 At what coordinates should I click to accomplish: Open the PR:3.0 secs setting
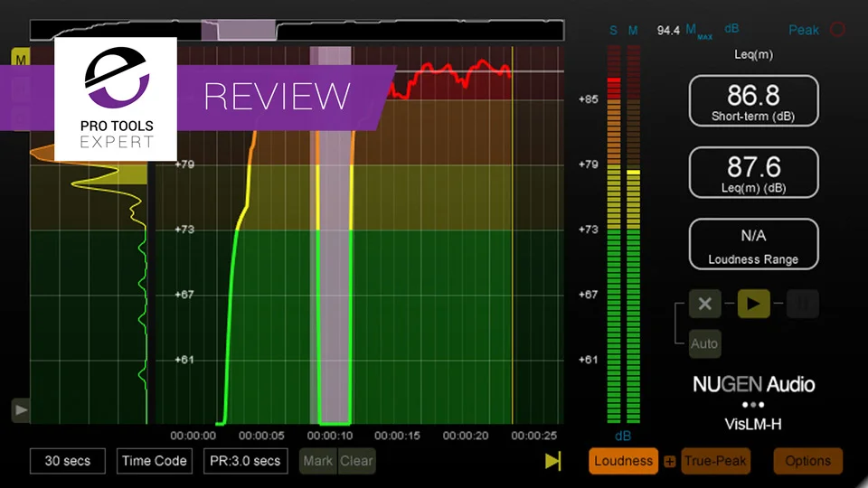[x=245, y=461]
